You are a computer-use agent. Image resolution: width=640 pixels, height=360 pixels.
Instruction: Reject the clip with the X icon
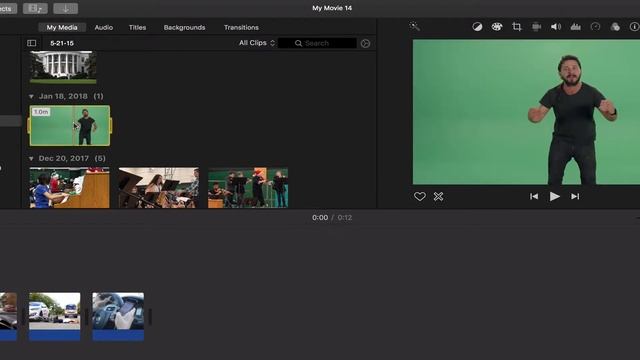(438, 196)
